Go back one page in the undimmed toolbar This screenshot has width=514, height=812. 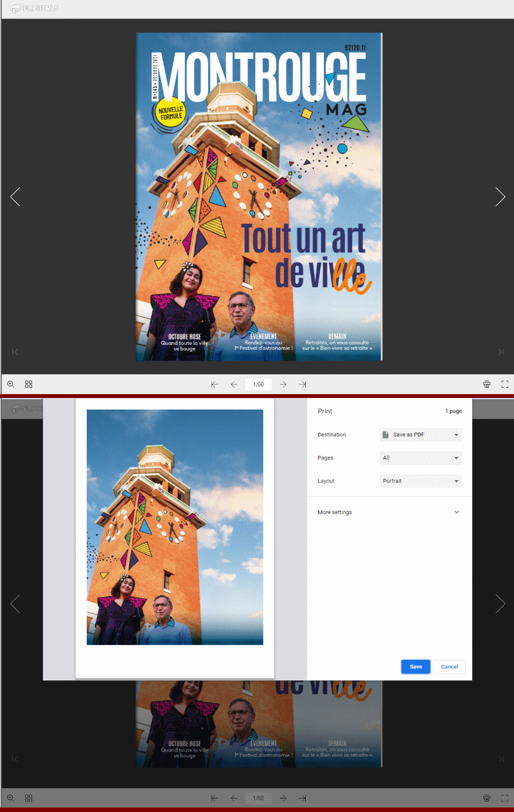click(234, 384)
